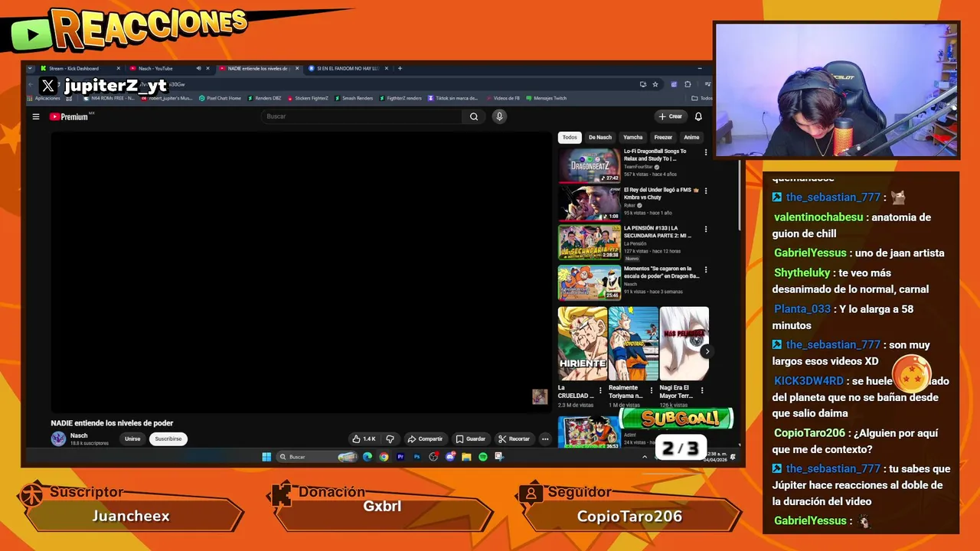Bookmark this page with the star icon
This screenshot has width=980, height=551.
click(655, 84)
